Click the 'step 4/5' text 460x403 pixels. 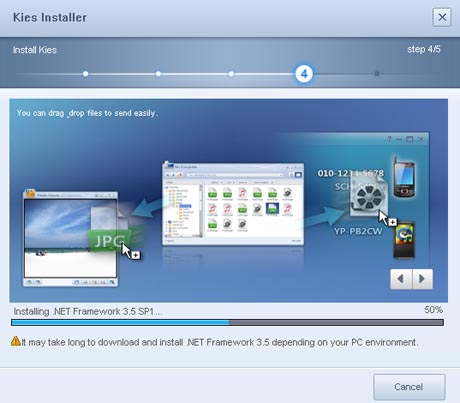(424, 49)
